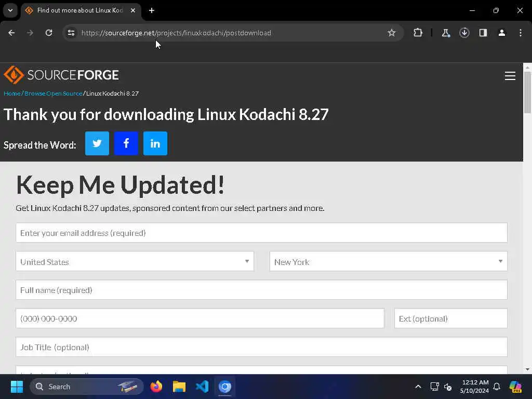Image resolution: width=532 pixels, height=399 pixels.
Task: Click the email address field
Action: point(262,233)
